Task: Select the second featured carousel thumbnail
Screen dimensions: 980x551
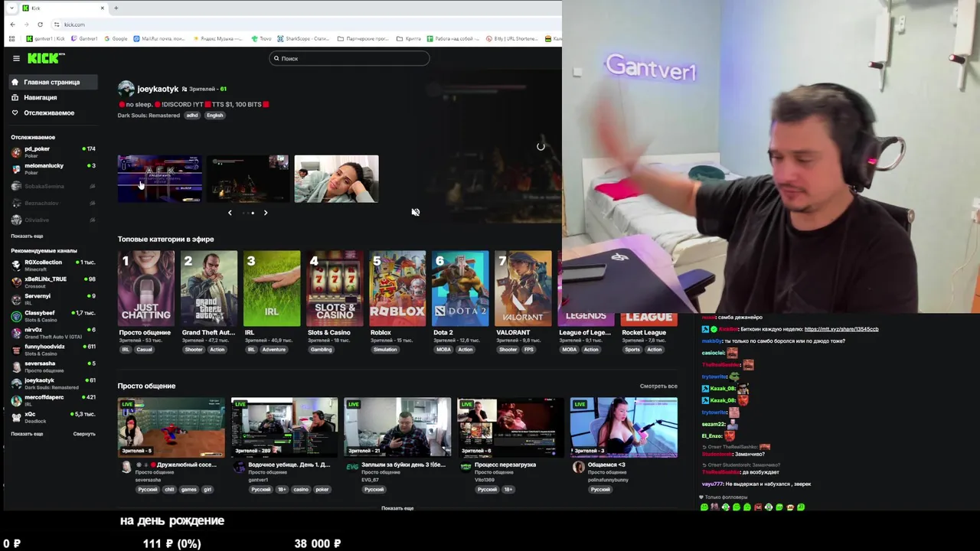Action: pos(248,178)
